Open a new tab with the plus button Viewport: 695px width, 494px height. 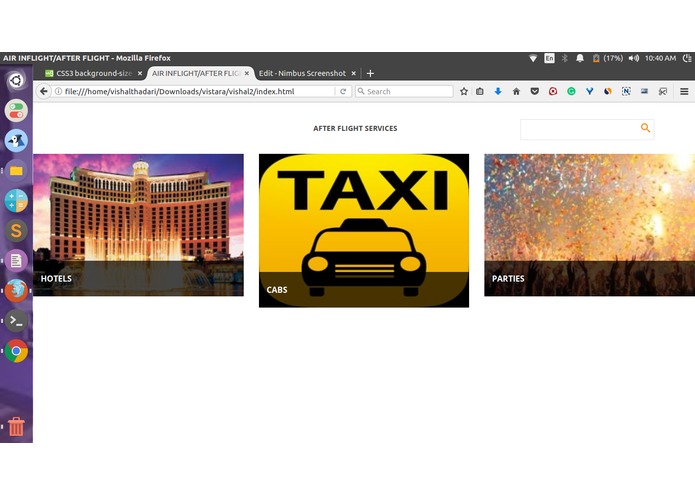371,73
